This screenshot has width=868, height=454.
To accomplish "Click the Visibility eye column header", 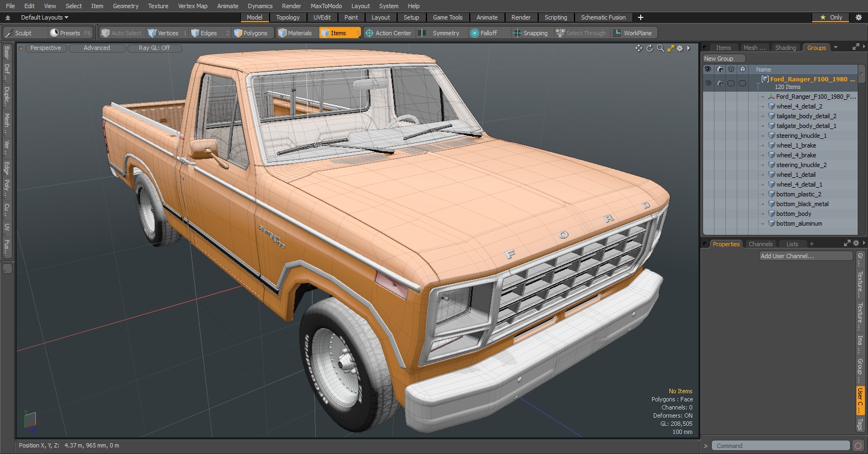I will coord(707,69).
